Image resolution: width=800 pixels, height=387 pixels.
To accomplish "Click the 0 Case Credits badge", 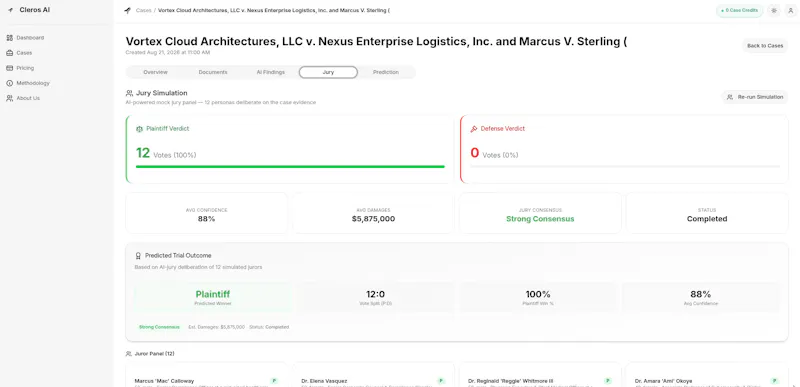I will 739,10.
